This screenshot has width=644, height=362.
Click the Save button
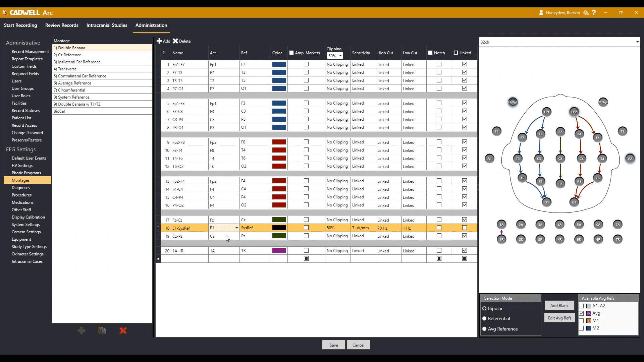333,345
